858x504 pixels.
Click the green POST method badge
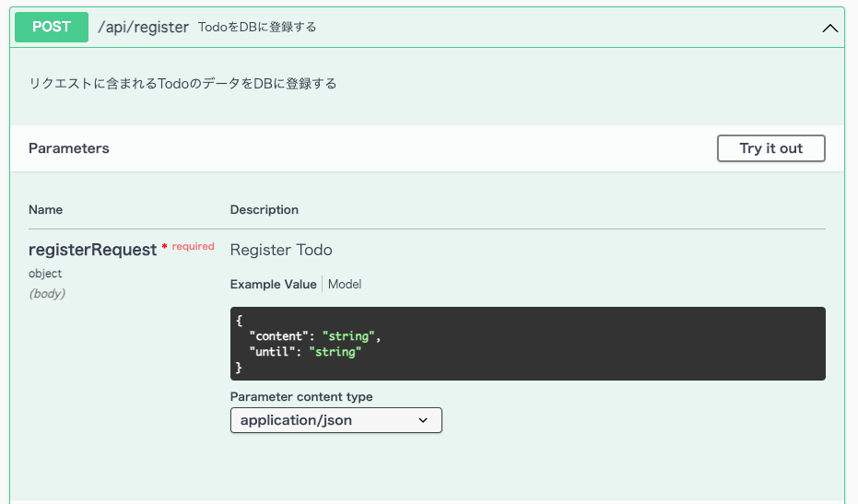52,27
